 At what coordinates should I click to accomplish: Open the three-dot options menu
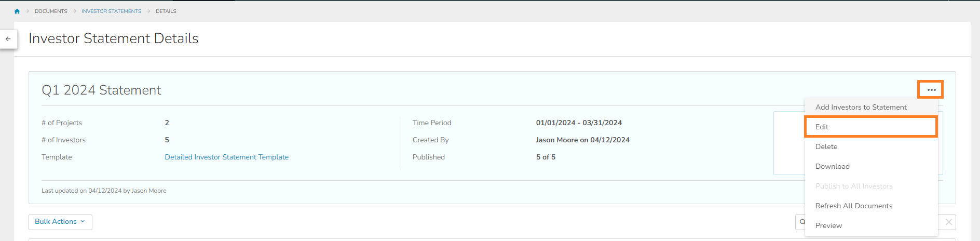pos(931,90)
